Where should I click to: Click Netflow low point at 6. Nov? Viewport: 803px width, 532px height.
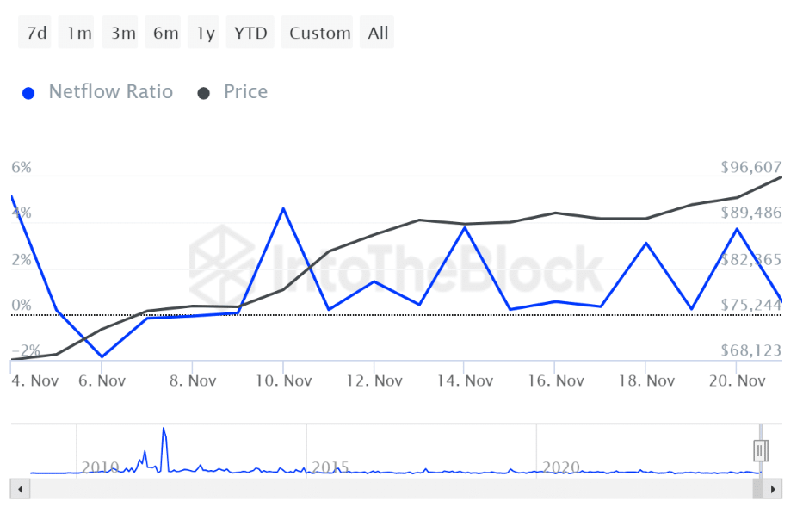point(102,356)
